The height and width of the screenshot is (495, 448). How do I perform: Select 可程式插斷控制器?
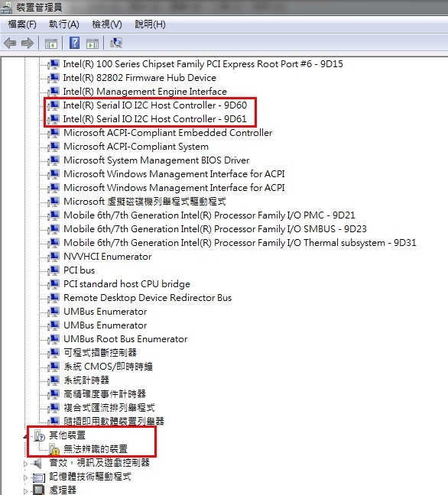pyautogui.click(x=100, y=353)
